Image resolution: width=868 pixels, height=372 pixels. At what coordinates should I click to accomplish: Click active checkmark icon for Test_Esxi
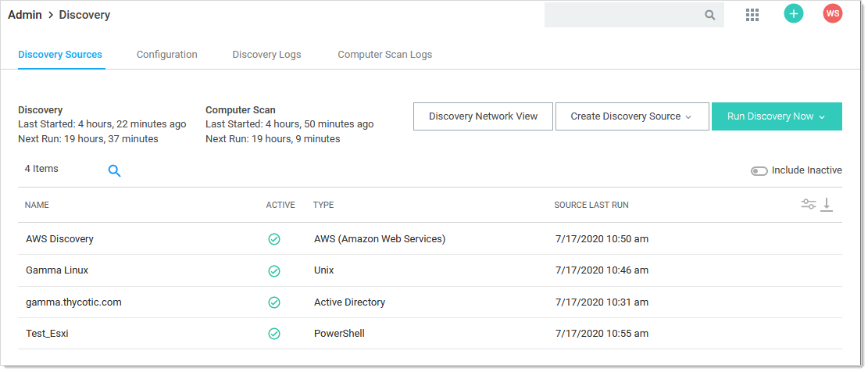click(x=274, y=334)
